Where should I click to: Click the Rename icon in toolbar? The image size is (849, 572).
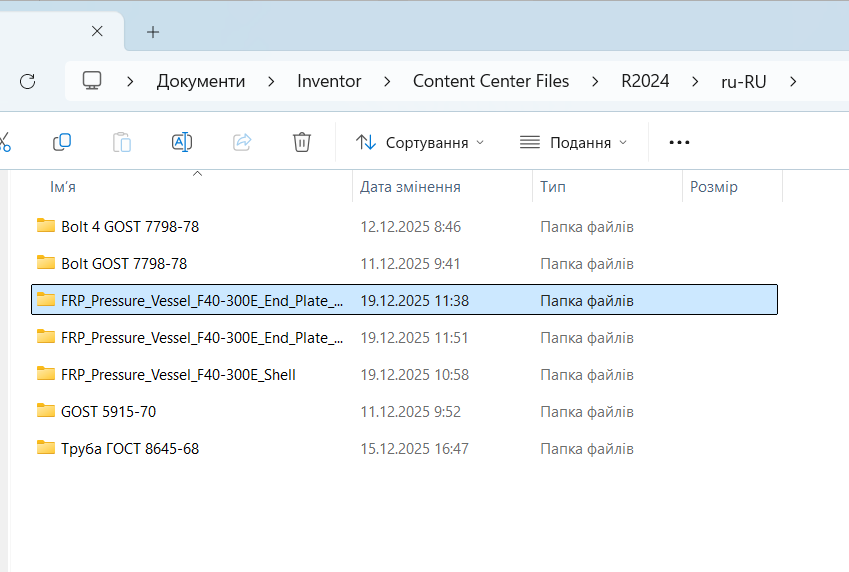[182, 142]
